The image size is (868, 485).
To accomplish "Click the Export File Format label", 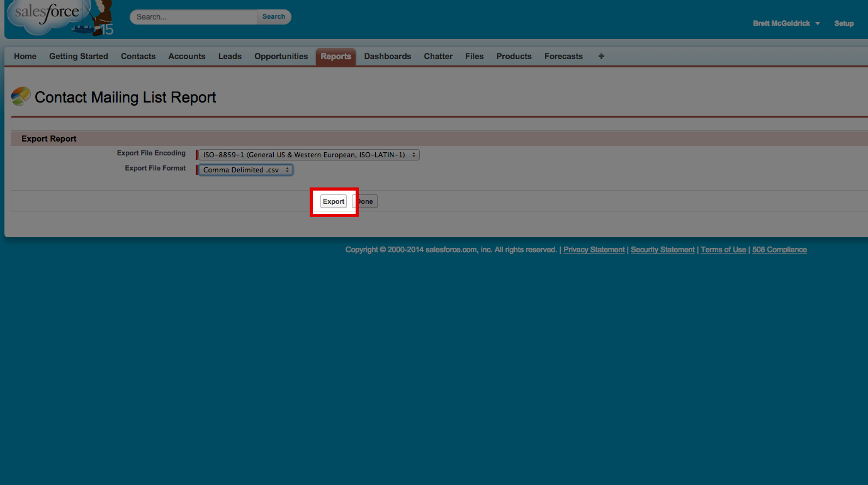I will click(155, 168).
